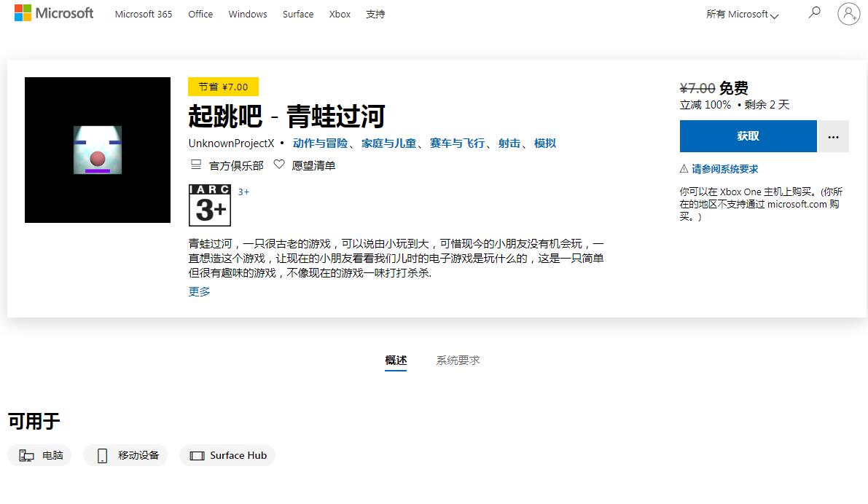868x504 pixels.
Task: Open the 动作与冒险 category link
Action: [320, 143]
